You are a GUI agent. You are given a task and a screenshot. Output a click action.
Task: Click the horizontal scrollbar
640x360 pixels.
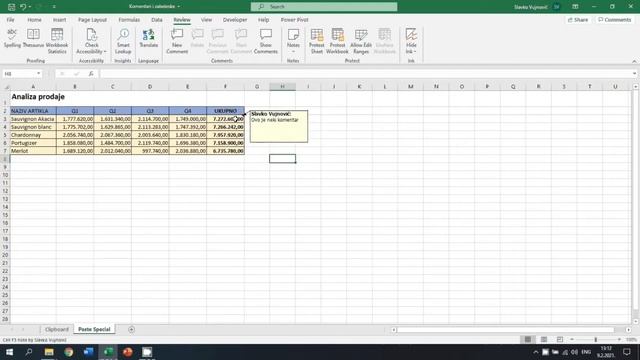click(x=505, y=329)
